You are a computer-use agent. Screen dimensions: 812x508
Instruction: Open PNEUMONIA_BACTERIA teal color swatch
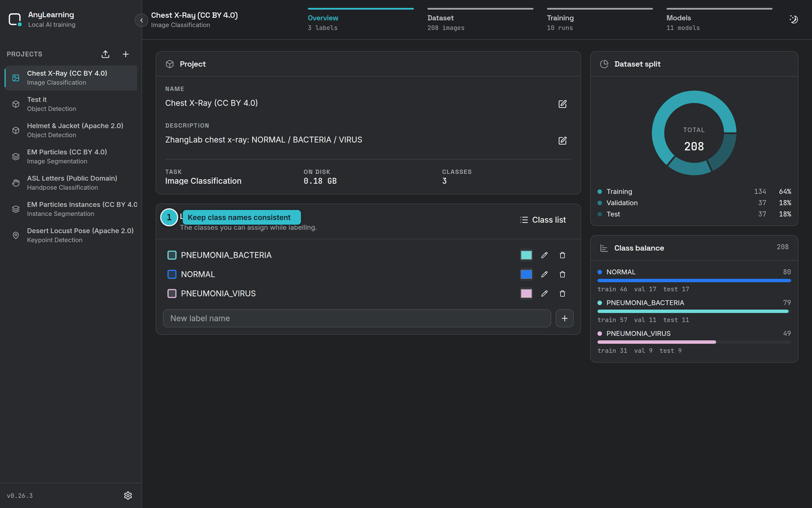click(x=526, y=255)
